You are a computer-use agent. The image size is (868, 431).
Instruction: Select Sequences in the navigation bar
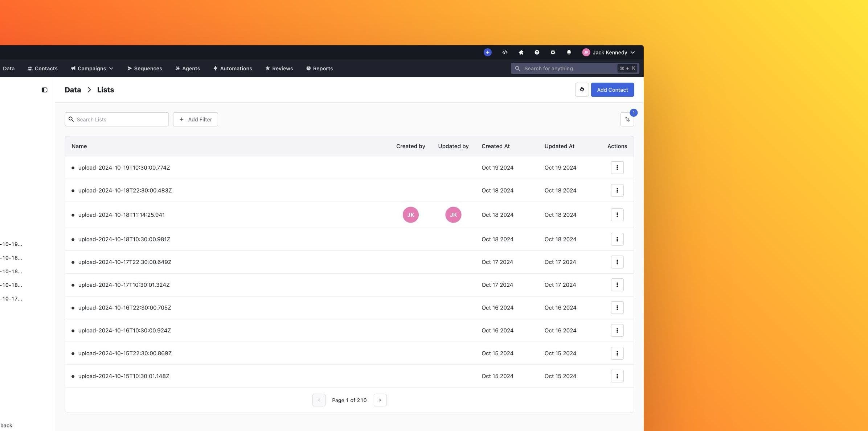tap(144, 68)
